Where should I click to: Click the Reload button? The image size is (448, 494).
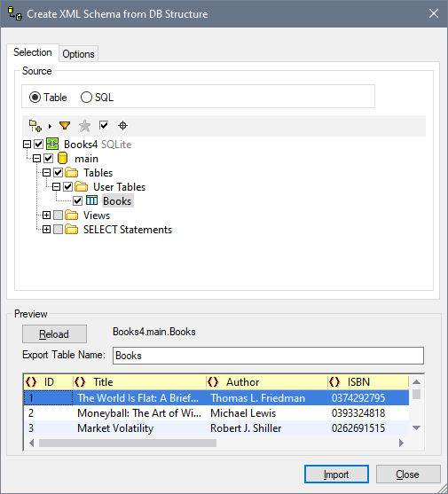54,334
